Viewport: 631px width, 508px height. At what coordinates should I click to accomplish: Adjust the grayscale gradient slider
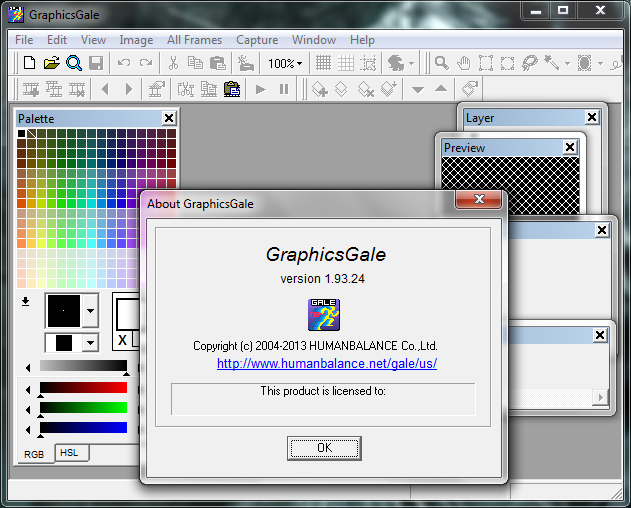tap(83, 366)
